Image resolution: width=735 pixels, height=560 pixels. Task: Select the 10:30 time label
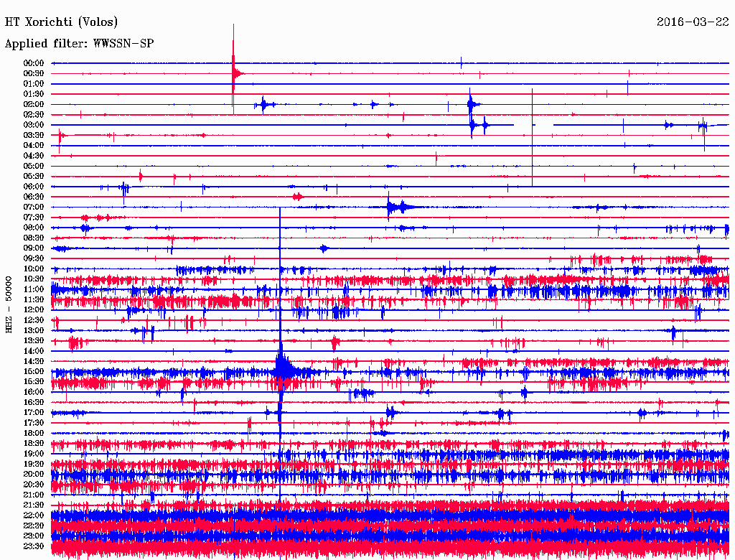point(34,279)
